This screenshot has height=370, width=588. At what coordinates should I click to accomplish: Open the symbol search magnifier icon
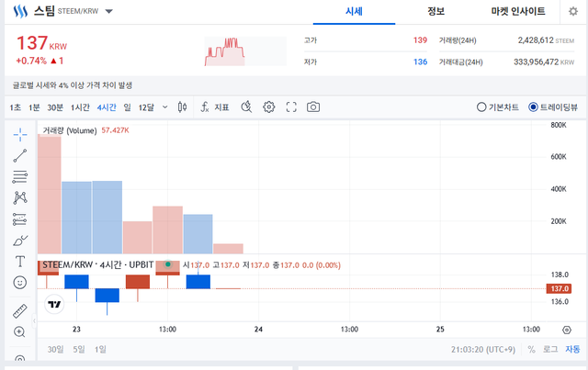[246, 107]
